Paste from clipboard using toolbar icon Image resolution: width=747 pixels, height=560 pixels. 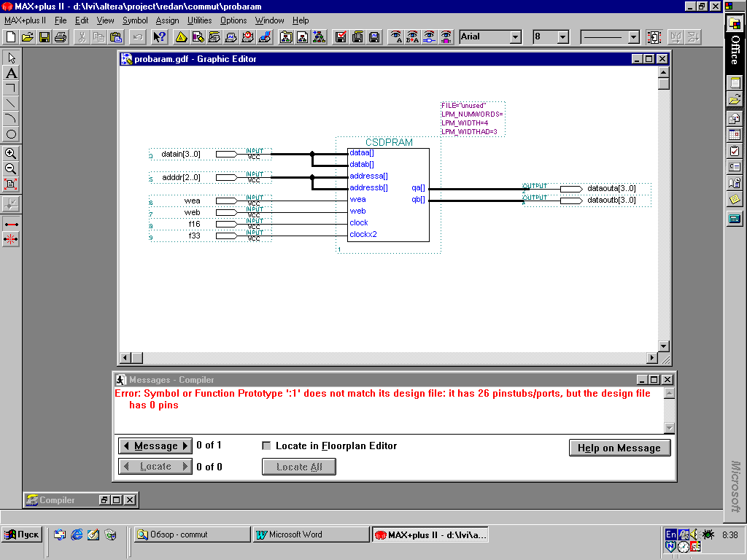(x=116, y=37)
